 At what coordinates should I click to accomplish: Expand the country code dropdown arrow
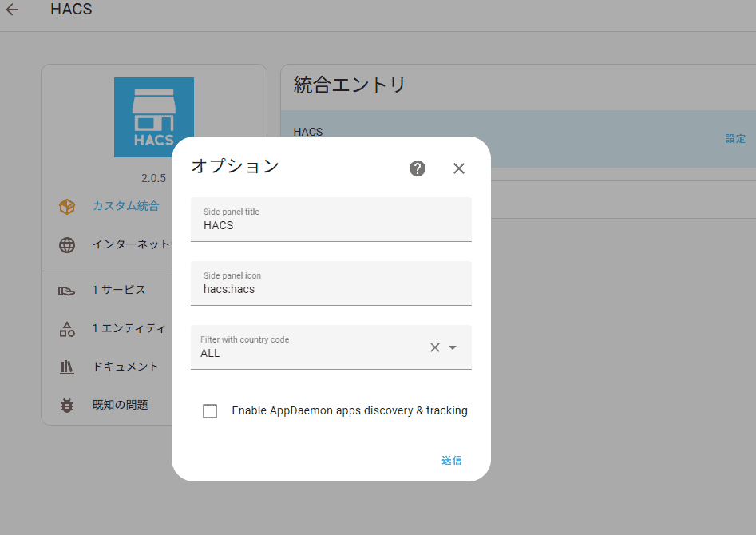click(x=453, y=347)
